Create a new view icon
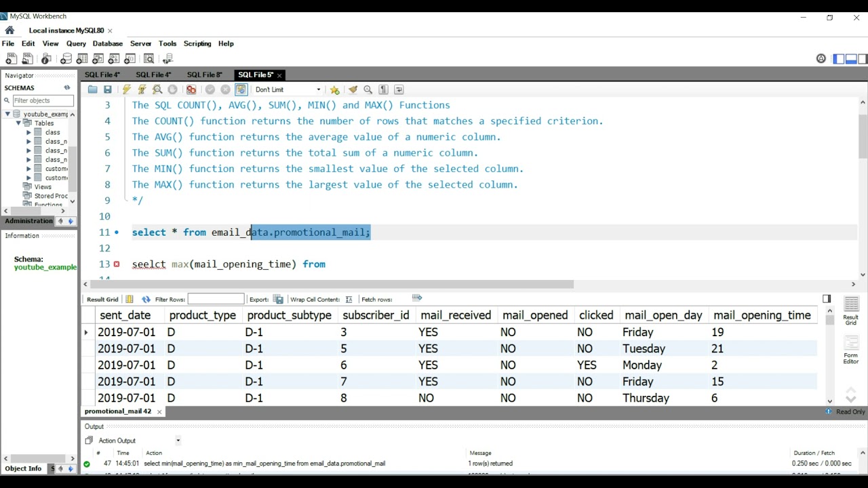The image size is (868, 488). (98, 59)
